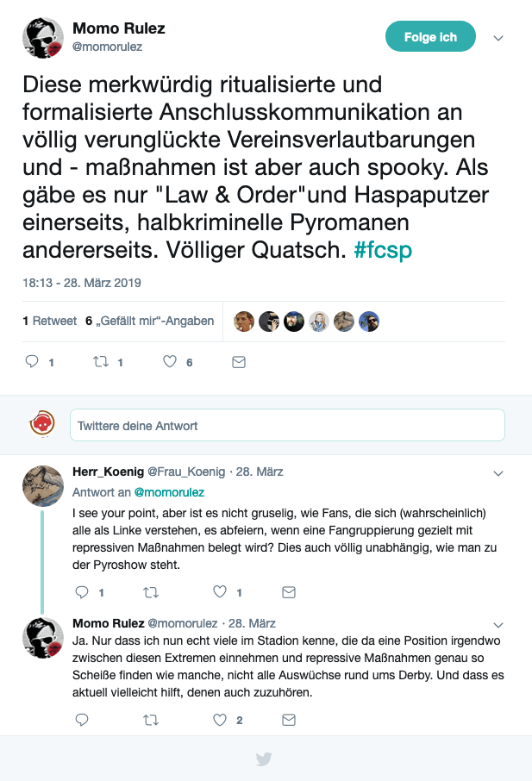View the '6 Gefällt mir-Angaben' list
This screenshot has width=532, height=781.
click(x=150, y=321)
